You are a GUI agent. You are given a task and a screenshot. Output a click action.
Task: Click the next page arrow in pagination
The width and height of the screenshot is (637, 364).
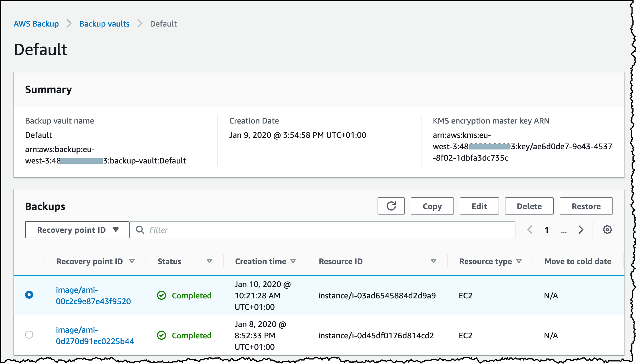[581, 229]
